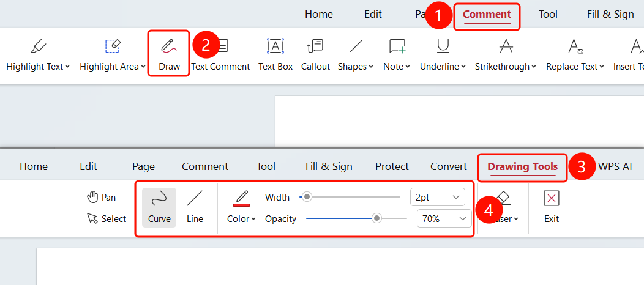Click the red pen Color icon
Viewport: 644px width, 285px height.
[x=241, y=198]
